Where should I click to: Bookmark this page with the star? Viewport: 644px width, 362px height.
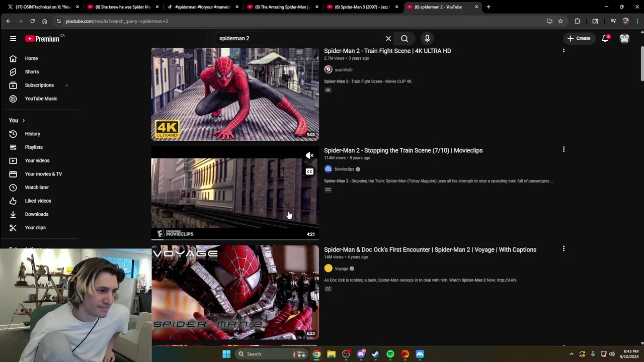click(x=560, y=21)
